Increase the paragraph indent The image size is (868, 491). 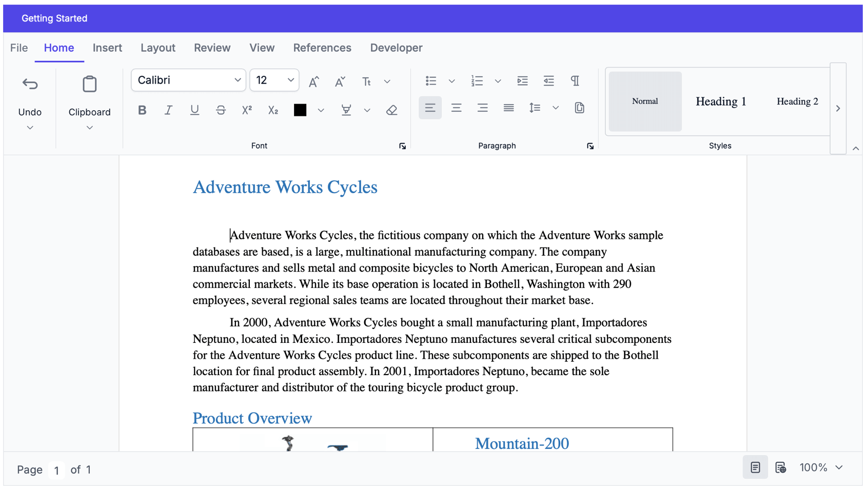point(522,80)
